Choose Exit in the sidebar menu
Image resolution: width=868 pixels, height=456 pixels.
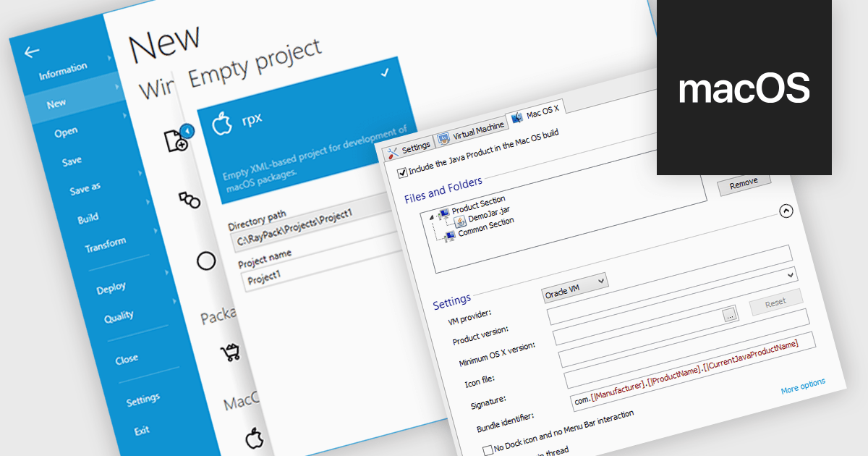coord(142,431)
